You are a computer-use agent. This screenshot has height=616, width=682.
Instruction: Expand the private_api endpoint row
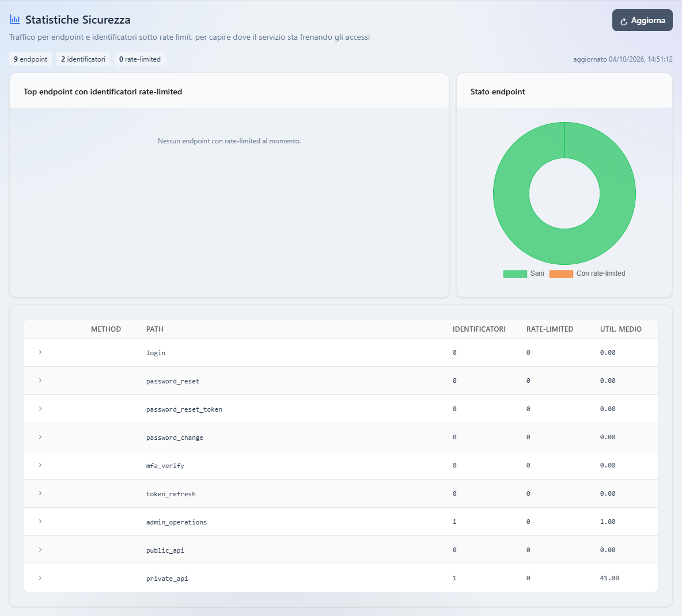40,578
